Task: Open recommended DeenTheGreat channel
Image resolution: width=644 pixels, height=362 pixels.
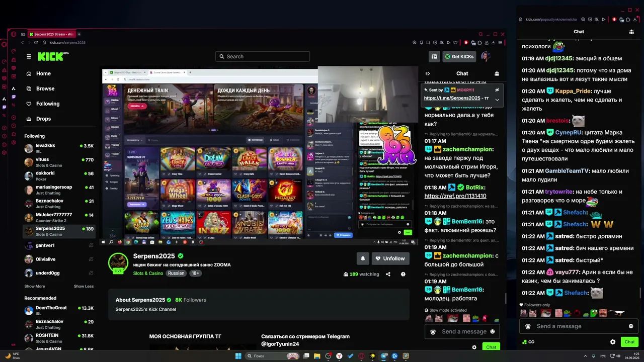Action: pos(59,310)
